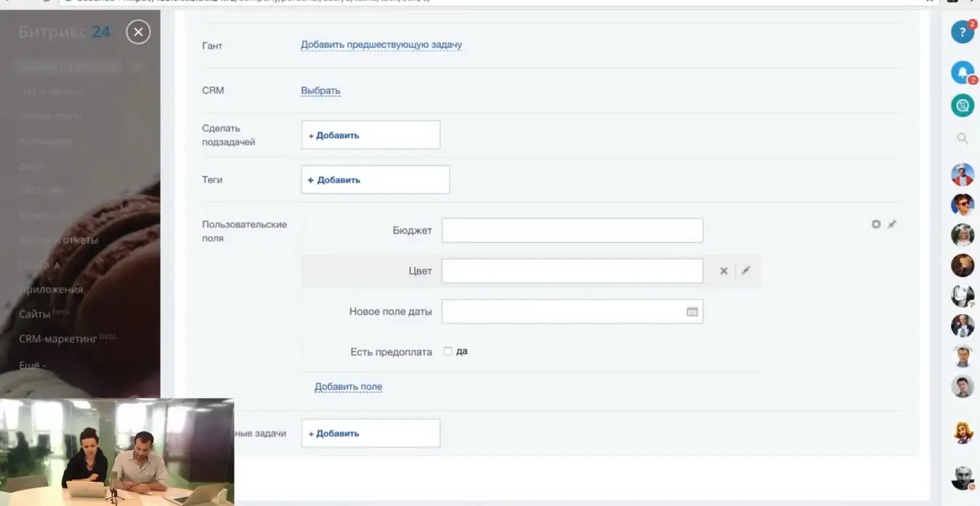
Task: Open Сайты in the left menu
Action: point(35,314)
